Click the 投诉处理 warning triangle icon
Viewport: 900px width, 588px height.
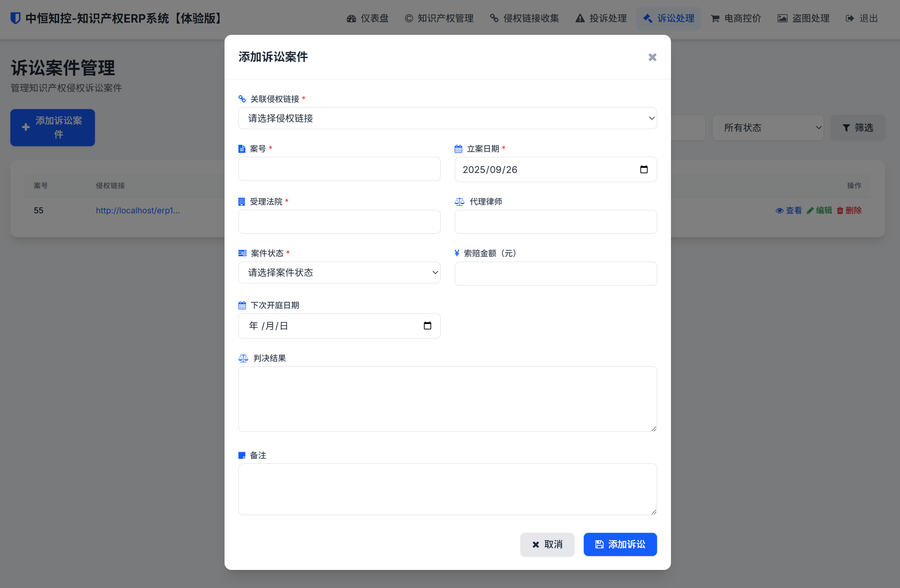(580, 18)
